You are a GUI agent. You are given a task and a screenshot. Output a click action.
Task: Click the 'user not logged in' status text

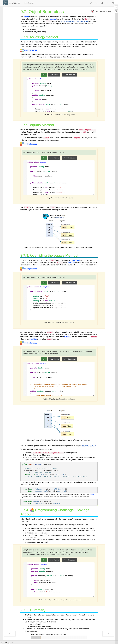pos(6,643)
